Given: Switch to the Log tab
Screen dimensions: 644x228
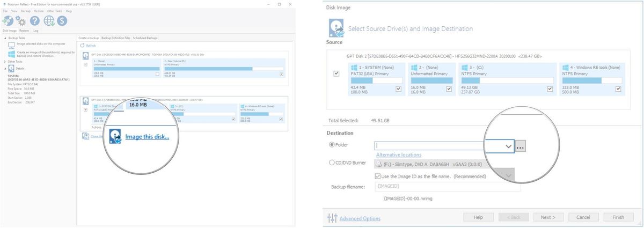Looking at the screenshot, I should [x=36, y=31].
